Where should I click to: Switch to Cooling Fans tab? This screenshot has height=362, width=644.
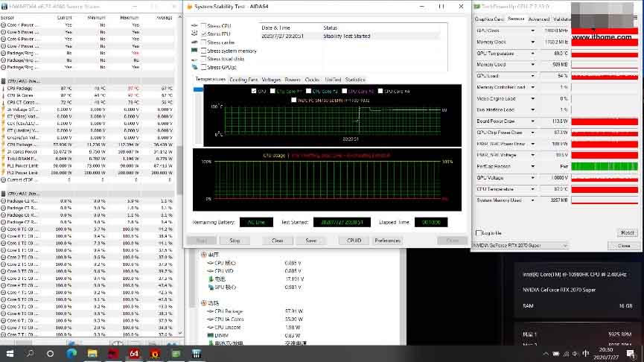coord(243,80)
